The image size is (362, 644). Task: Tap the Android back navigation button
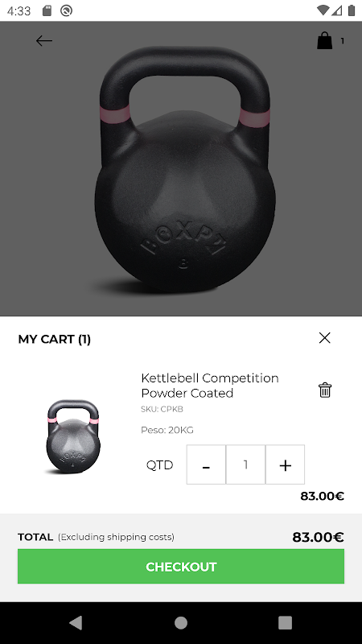pyautogui.click(x=76, y=622)
